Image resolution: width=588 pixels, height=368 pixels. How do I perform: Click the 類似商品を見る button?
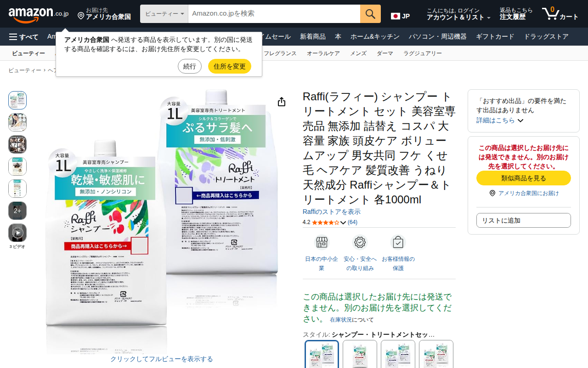(524, 178)
